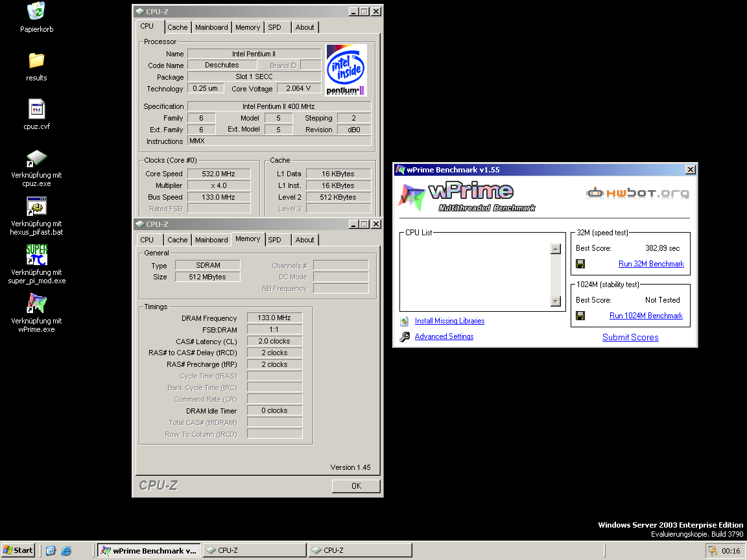The width and height of the screenshot is (747, 560).
Task: Click the Core Speed 532.0 MHz field
Action: click(x=219, y=174)
